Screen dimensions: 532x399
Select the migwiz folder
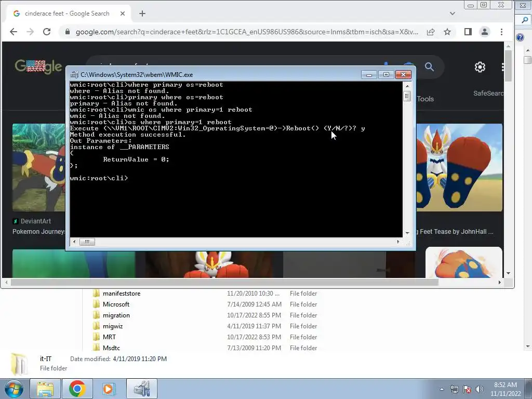[x=113, y=326]
